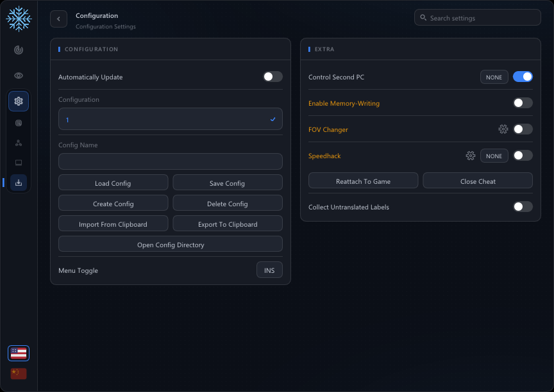This screenshot has width=554, height=392.
Task: Open the spiral target icon in sidebar
Action: click(19, 123)
